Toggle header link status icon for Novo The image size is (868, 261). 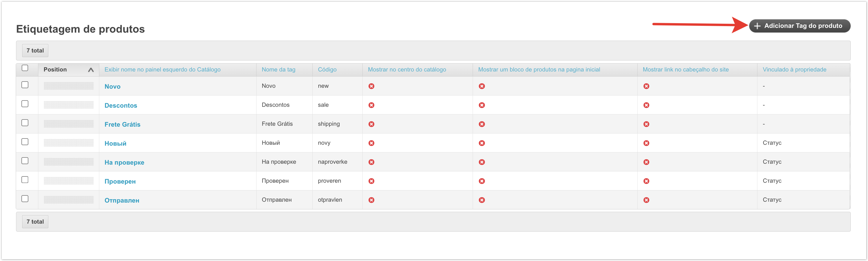[x=646, y=86]
